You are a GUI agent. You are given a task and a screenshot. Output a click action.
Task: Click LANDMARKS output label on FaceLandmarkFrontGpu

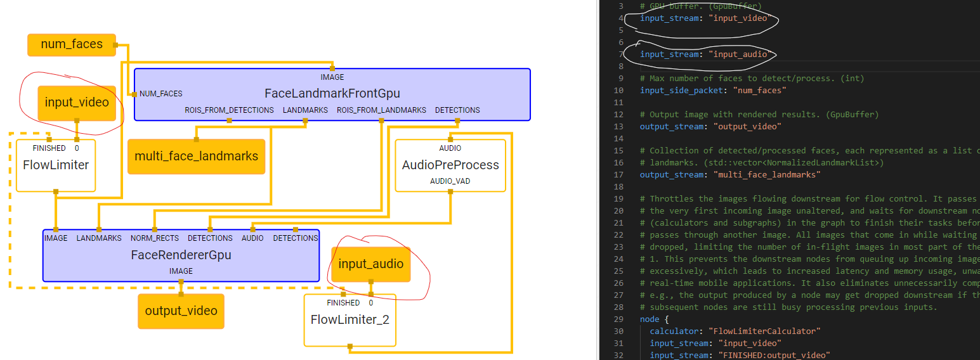coord(306,110)
